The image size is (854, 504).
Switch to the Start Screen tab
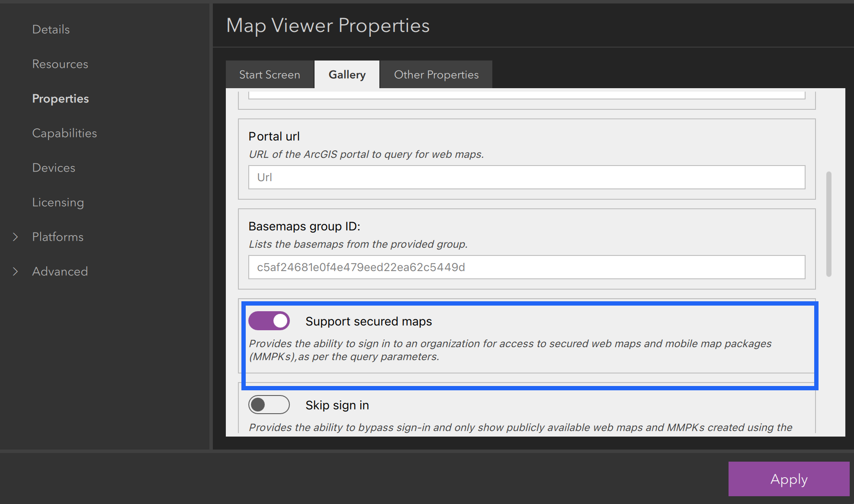point(269,74)
